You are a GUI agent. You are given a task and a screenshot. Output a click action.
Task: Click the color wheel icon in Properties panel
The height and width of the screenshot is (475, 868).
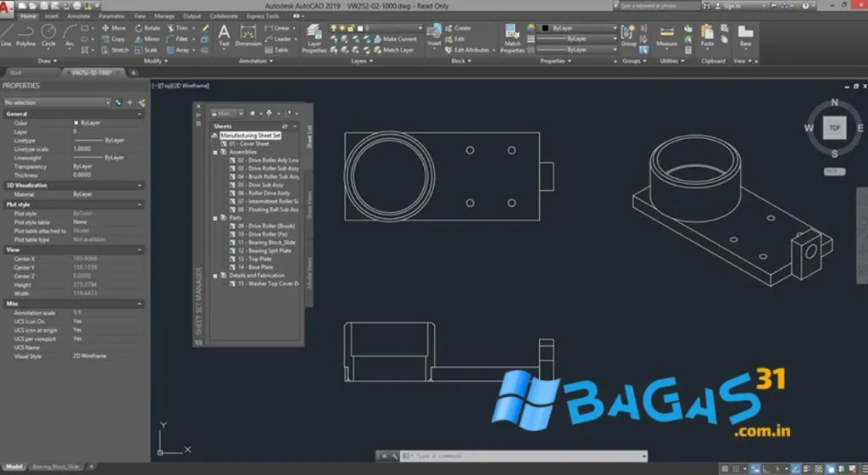coord(531,28)
